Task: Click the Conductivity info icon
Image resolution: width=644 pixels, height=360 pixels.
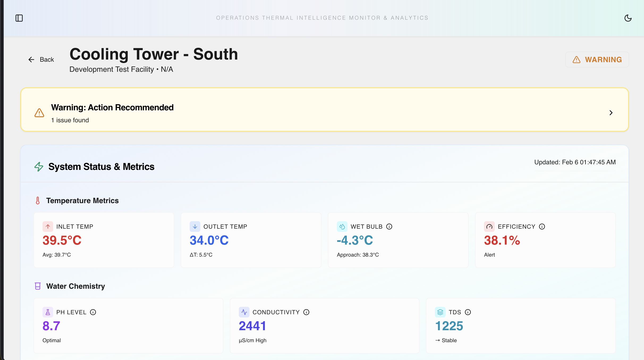Action: click(306, 312)
